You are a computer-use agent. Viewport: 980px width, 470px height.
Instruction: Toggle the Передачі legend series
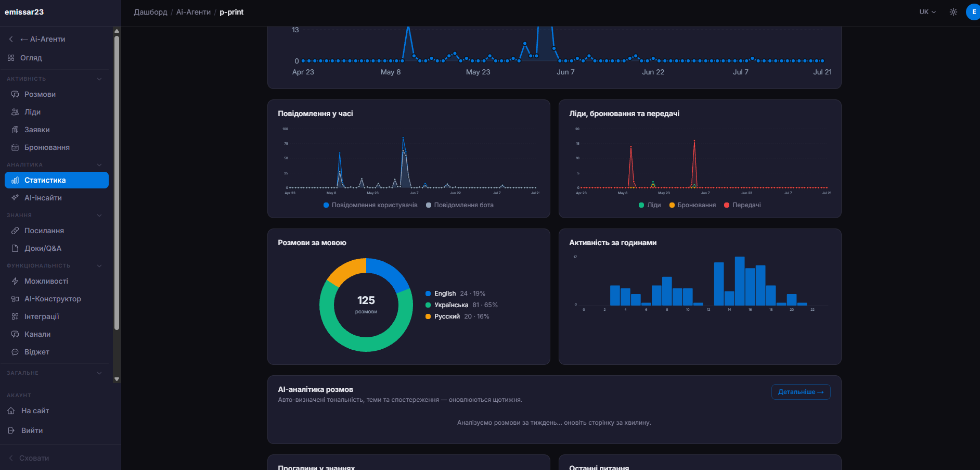[742, 205]
